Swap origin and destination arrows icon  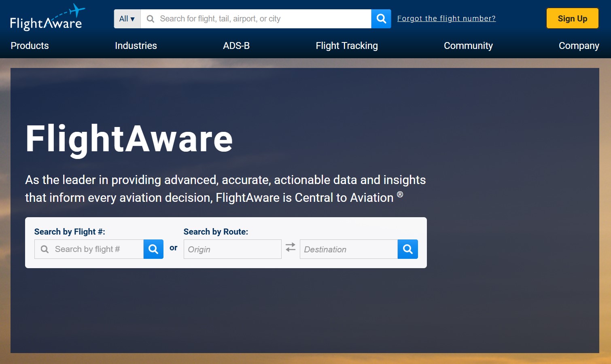pos(291,247)
